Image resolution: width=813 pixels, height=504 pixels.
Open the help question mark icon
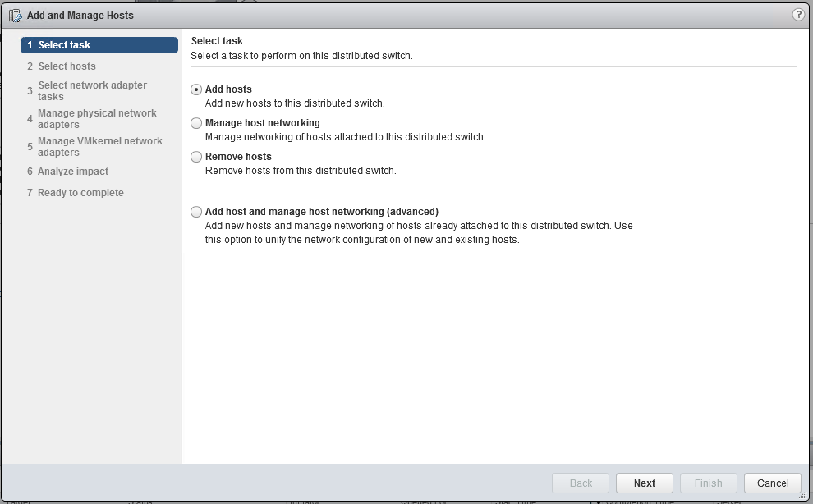(x=798, y=15)
